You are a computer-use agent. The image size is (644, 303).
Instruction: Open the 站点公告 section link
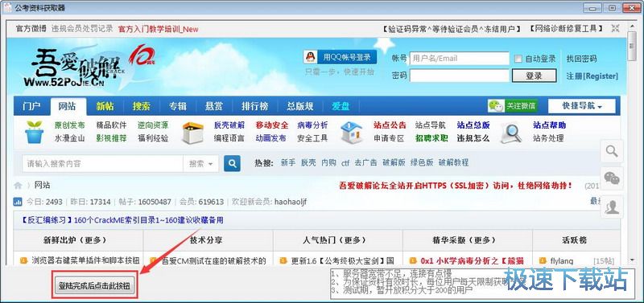click(x=390, y=125)
